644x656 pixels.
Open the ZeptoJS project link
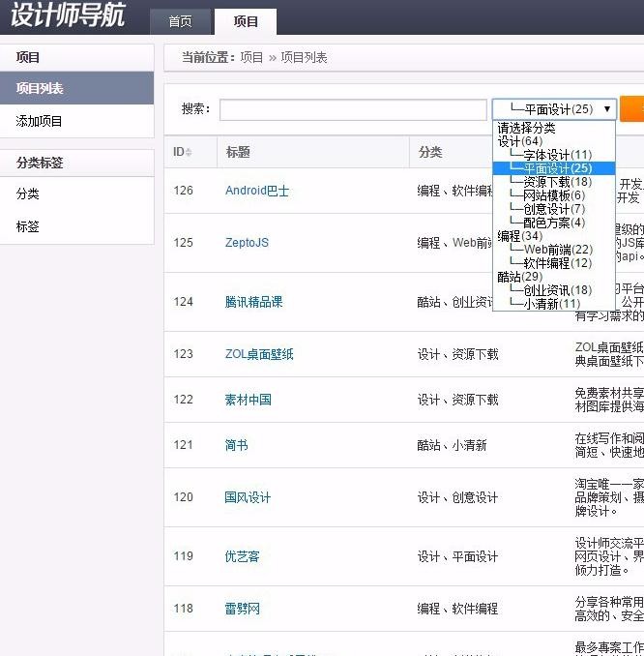coord(247,243)
